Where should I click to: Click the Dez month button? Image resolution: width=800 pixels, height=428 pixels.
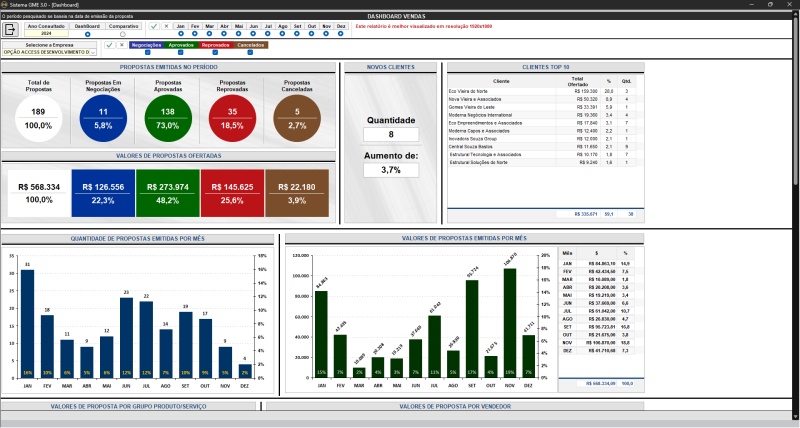(x=341, y=26)
